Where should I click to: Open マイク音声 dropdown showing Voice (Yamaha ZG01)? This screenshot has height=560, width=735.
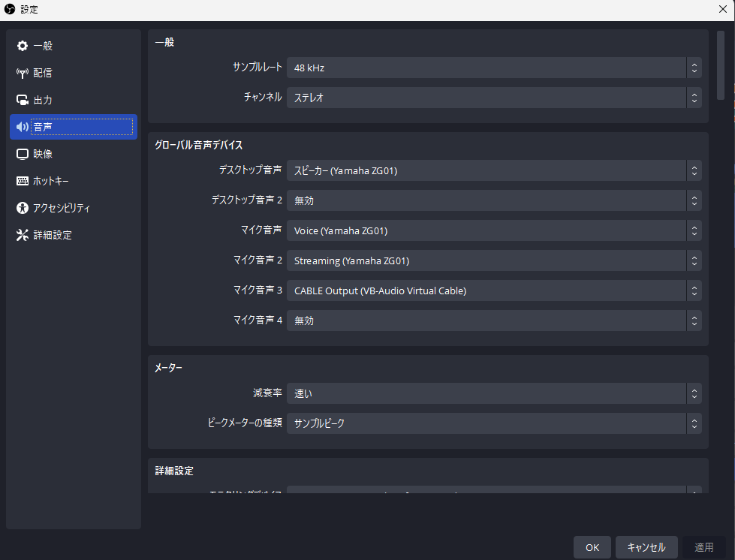coord(494,230)
